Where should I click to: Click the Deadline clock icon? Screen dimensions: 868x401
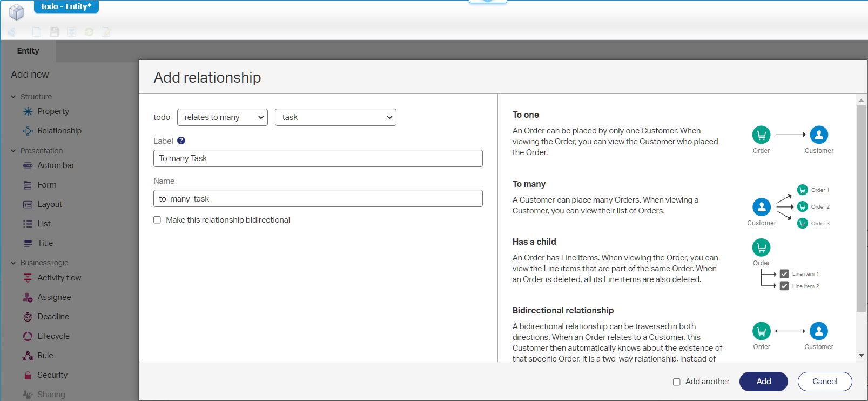[x=28, y=317]
